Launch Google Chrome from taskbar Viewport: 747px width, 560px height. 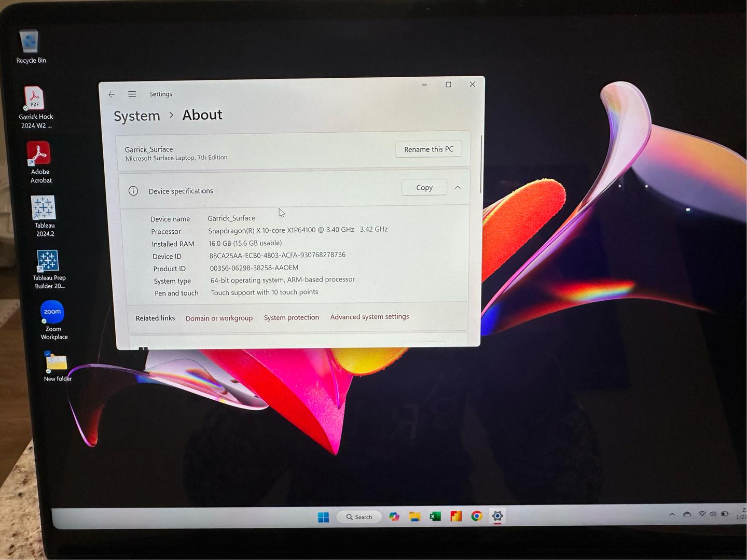pos(477,516)
